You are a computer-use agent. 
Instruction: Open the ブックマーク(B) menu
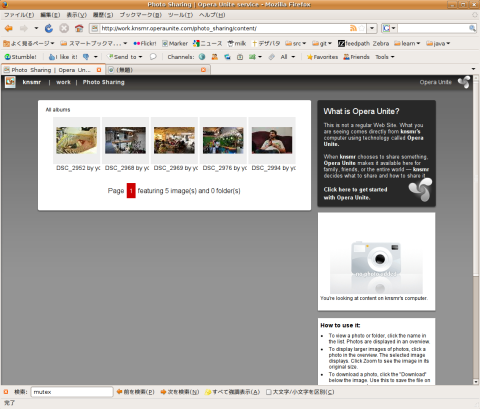140,15
